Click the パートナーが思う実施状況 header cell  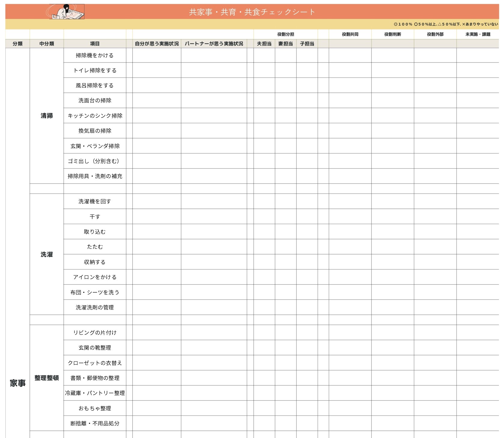214,44
